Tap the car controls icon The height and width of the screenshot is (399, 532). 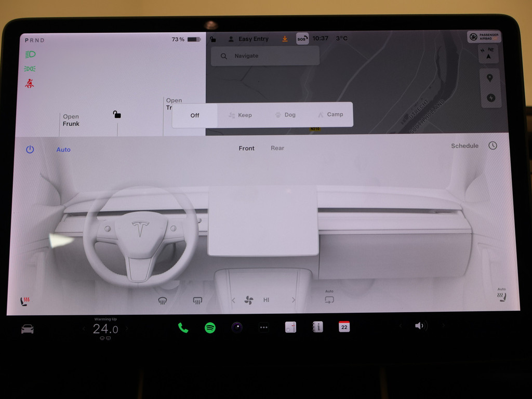click(x=28, y=329)
